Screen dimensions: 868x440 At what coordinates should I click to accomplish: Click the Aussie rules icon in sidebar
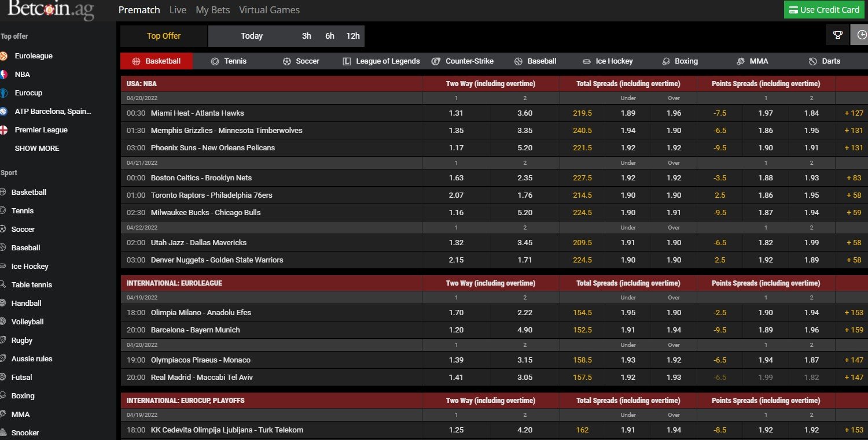pyautogui.click(x=3, y=359)
